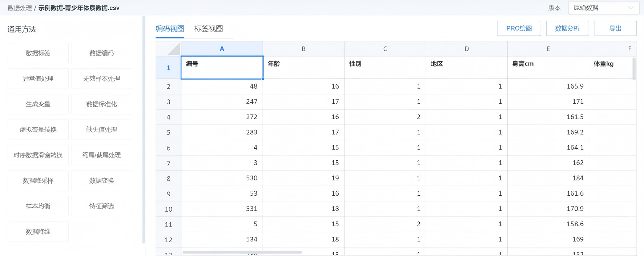644x256 pixels.
Task: Choose 样本均衡
Action: (38, 206)
